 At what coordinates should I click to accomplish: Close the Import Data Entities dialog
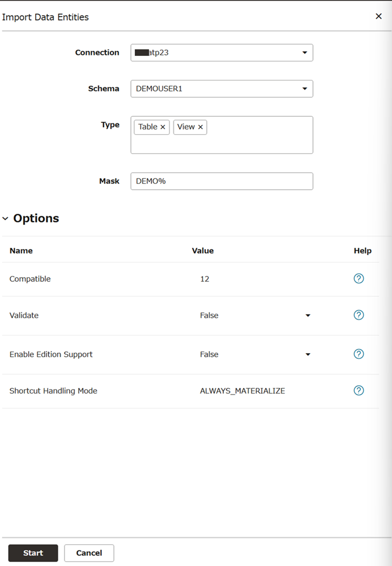click(x=378, y=16)
